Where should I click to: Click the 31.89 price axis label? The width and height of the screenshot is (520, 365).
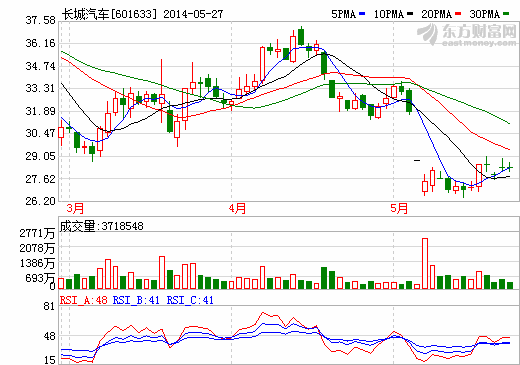click(x=41, y=111)
